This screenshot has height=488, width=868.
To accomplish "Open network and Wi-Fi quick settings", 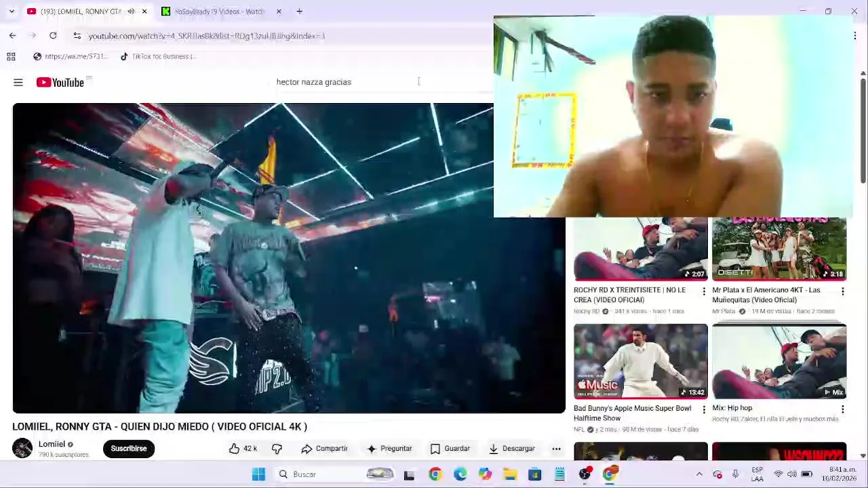I will click(x=778, y=474).
